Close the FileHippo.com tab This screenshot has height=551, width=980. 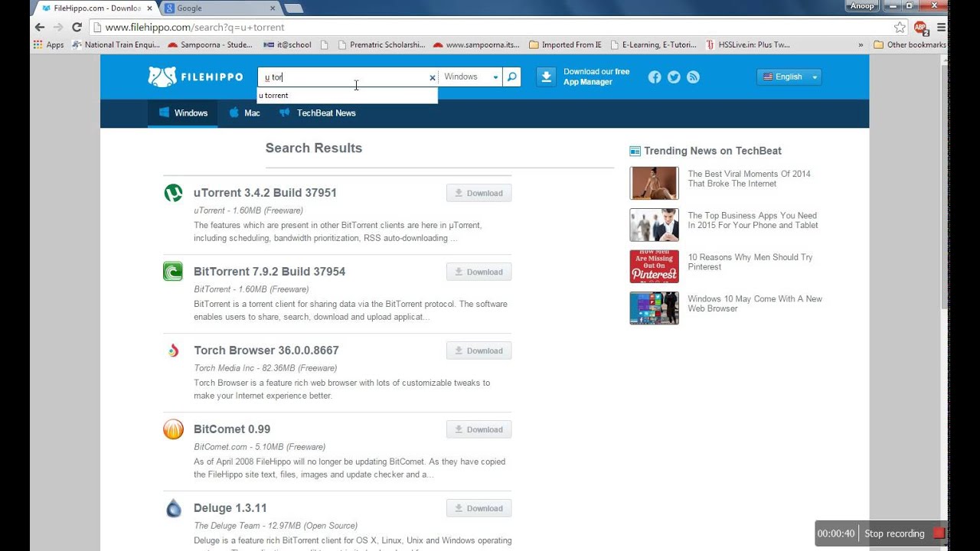(x=151, y=8)
